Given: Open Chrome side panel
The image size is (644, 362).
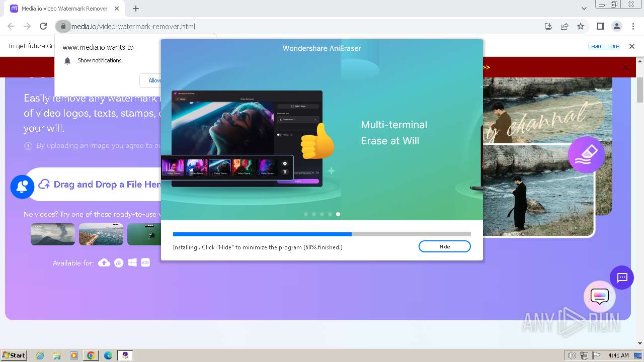Looking at the screenshot, I should [600, 26].
